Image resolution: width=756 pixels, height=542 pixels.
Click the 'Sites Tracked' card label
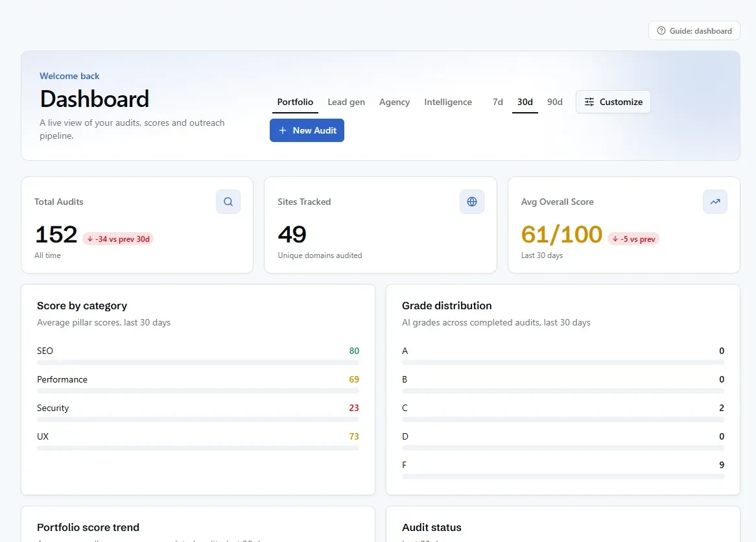point(304,202)
